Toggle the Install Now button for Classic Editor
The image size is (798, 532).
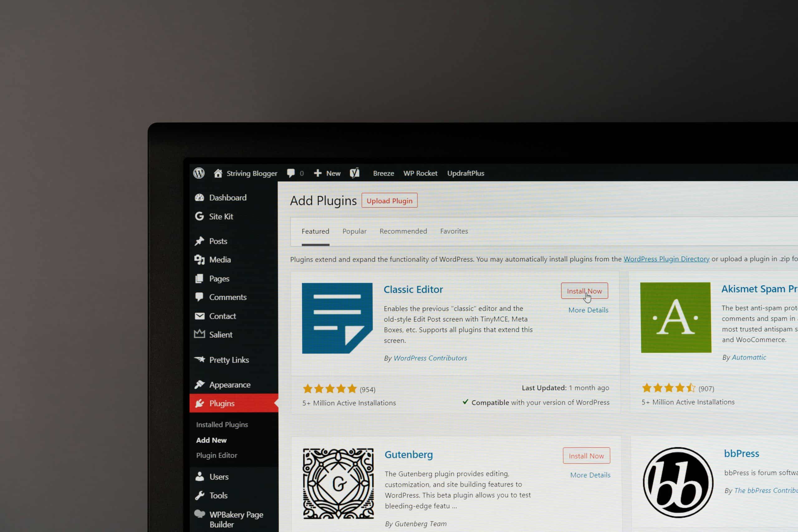(x=584, y=290)
